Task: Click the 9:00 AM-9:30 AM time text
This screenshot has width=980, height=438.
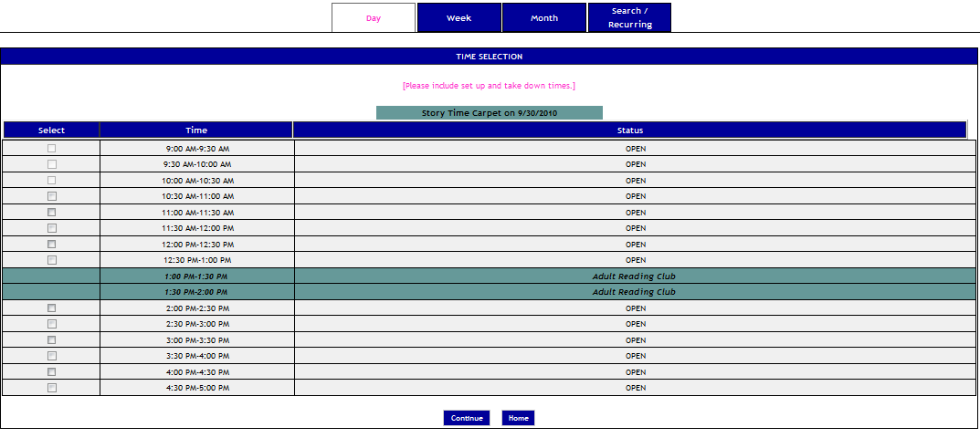Action: (x=197, y=149)
